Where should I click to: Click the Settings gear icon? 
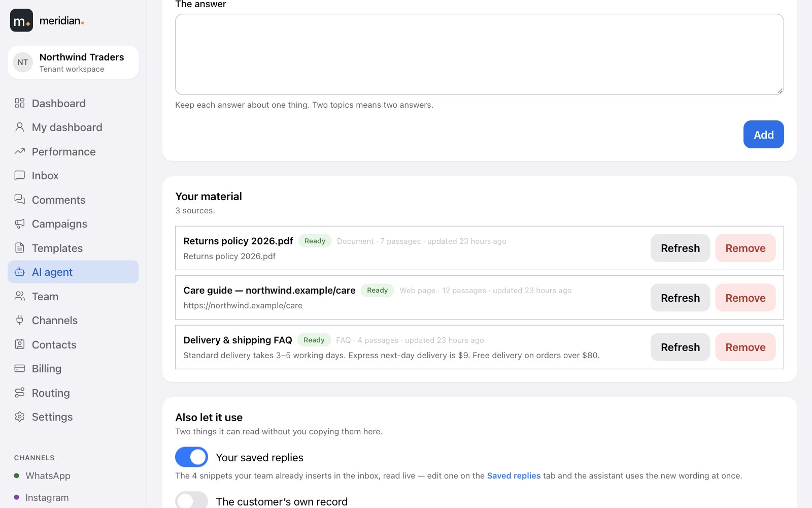pyautogui.click(x=20, y=417)
